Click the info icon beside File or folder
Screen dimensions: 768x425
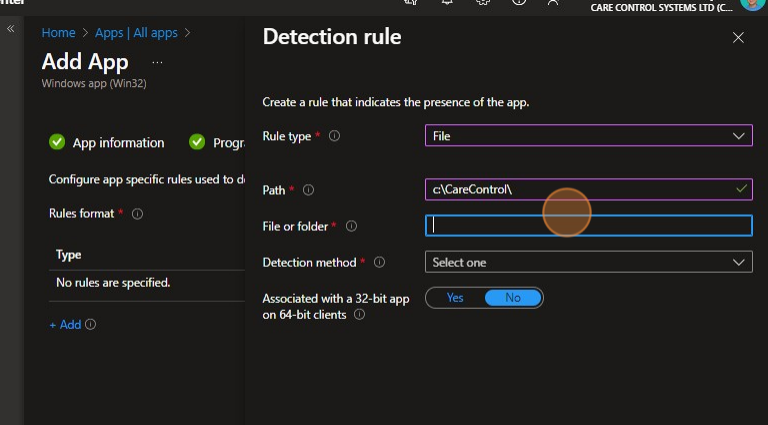coord(351,227)
